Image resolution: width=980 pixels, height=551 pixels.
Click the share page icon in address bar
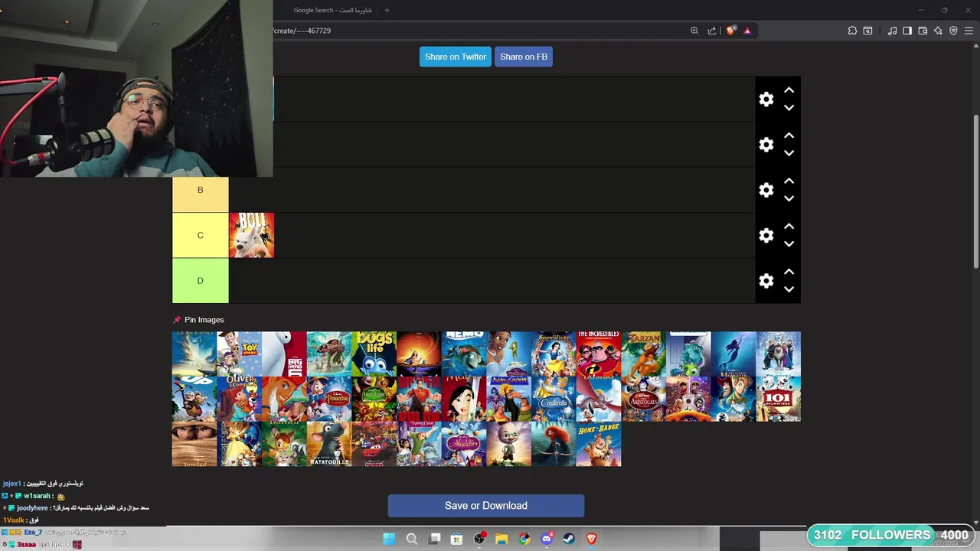tap(712, 31)
